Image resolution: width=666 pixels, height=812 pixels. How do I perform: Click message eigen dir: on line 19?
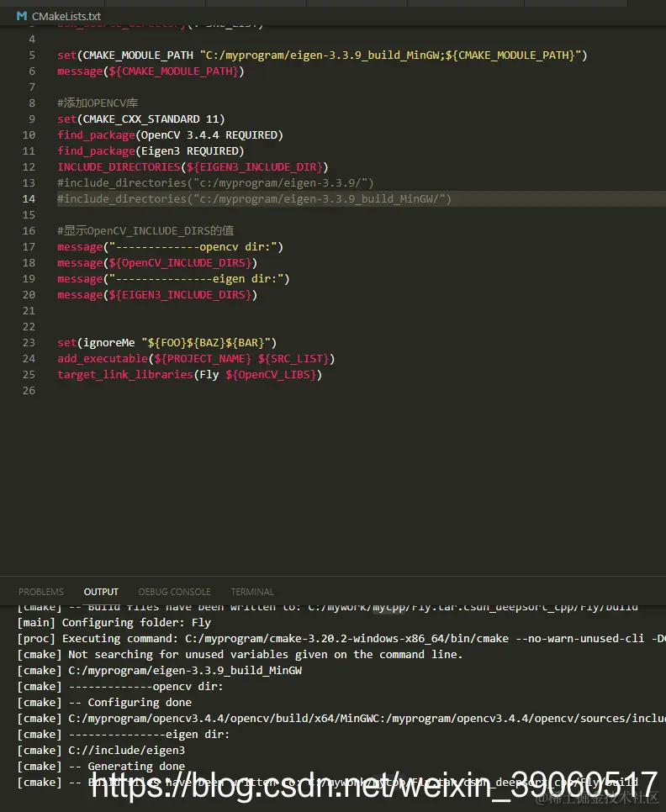(173, 278)
